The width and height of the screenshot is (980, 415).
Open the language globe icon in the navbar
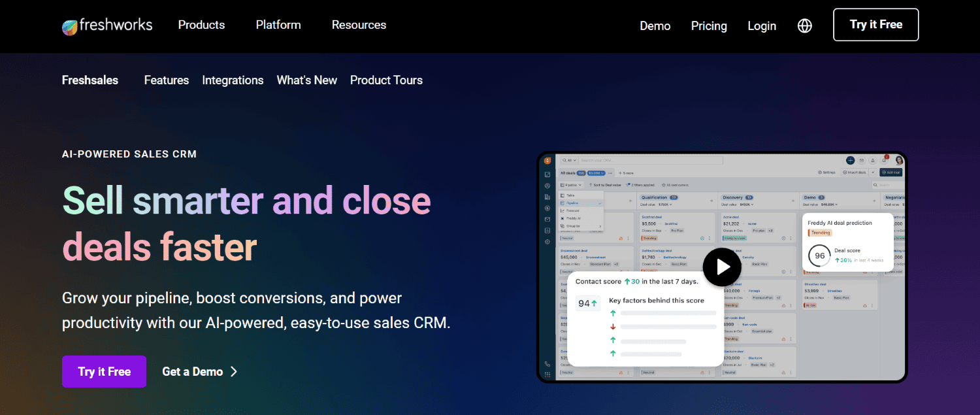pyautogui.click(x=804, y=25)
